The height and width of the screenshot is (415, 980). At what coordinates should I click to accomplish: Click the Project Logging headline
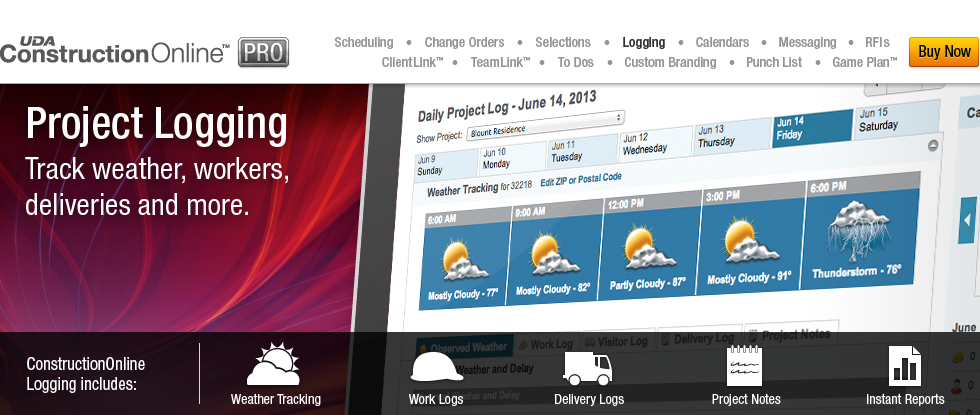[x=156, y=124]
